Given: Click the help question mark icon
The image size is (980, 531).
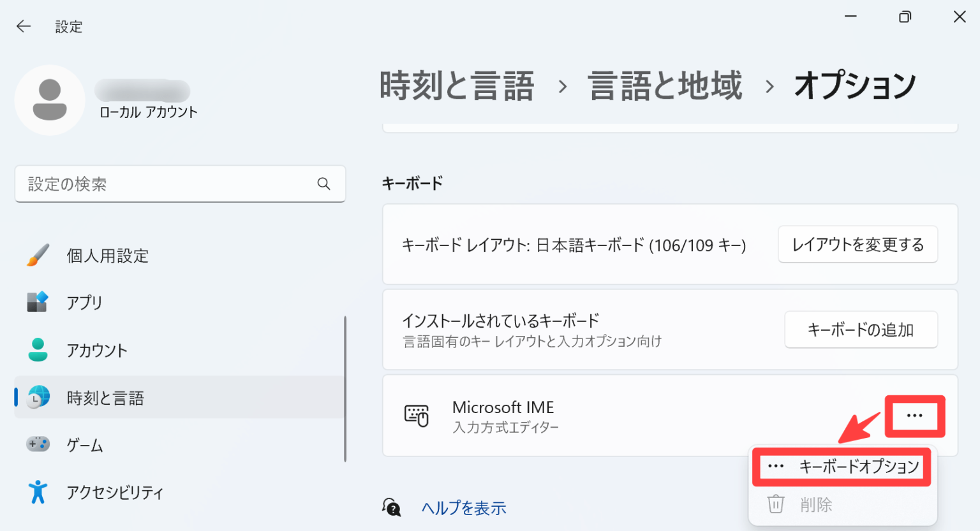Looking at the screenshot, I should point(394,507).
